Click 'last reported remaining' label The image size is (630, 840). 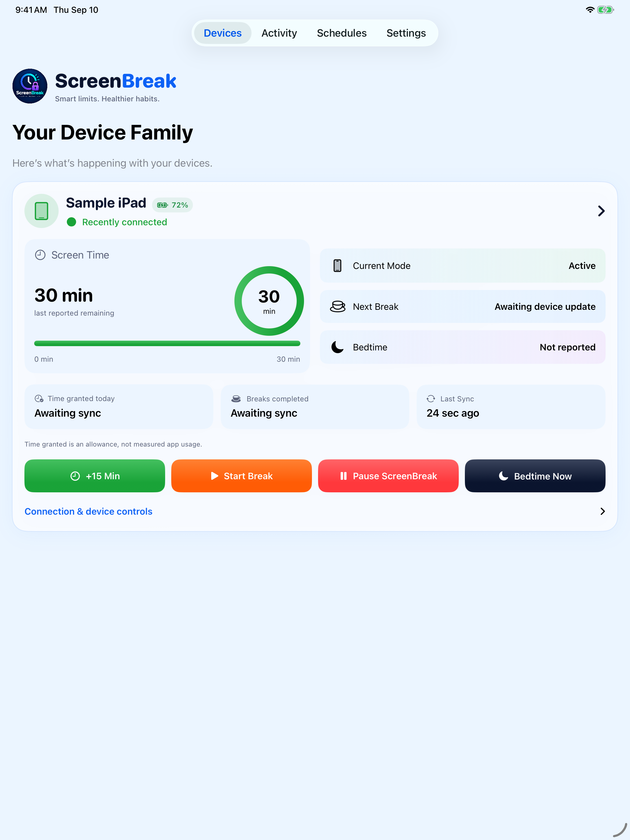(74, 313)
